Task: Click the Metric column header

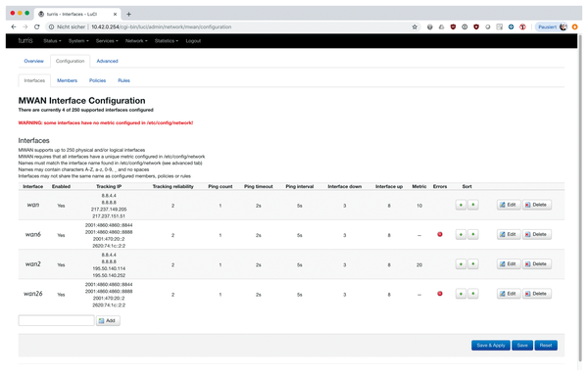Action: [x=419, y=186]
